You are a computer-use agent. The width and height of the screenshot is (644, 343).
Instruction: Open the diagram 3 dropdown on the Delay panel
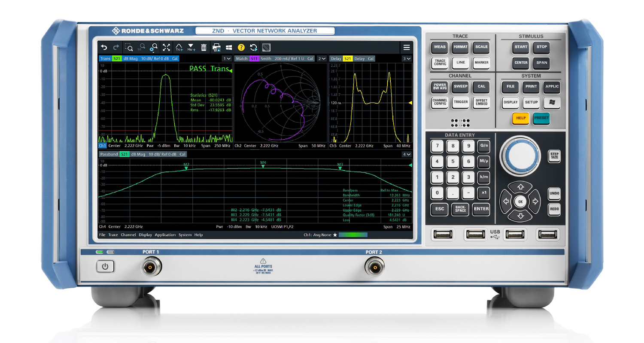coord(407,59)
